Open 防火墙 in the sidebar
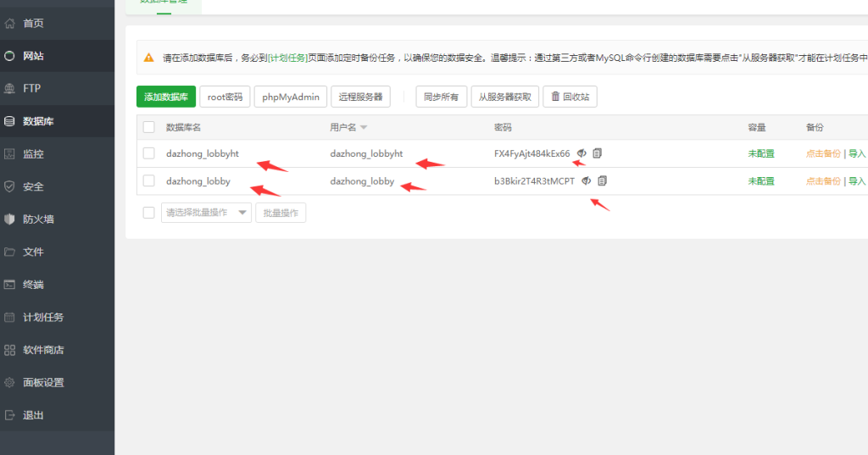 pyautogui.click(x=38, y=219)
